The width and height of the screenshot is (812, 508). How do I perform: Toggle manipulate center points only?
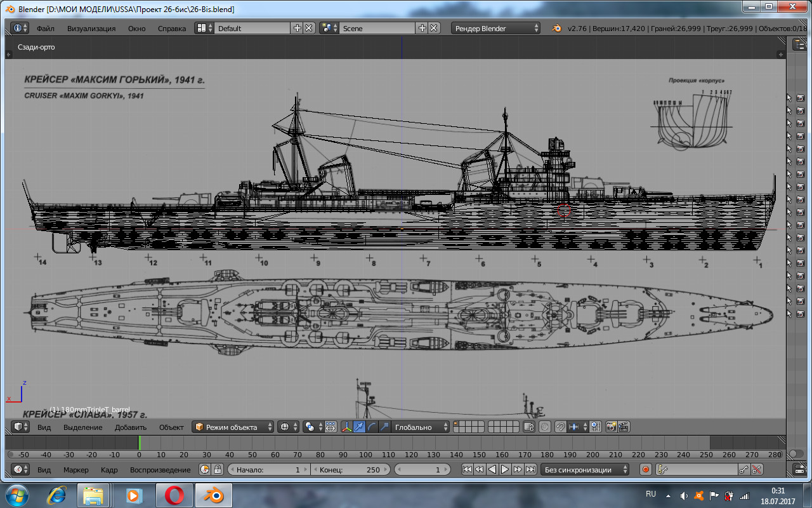(330, 427)
